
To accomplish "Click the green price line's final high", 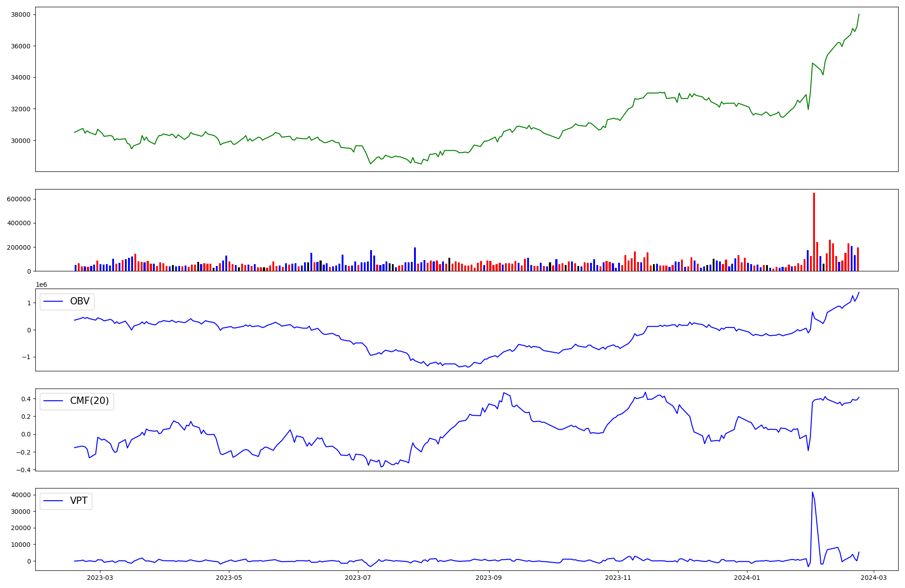I will click(x=859, y=14).
